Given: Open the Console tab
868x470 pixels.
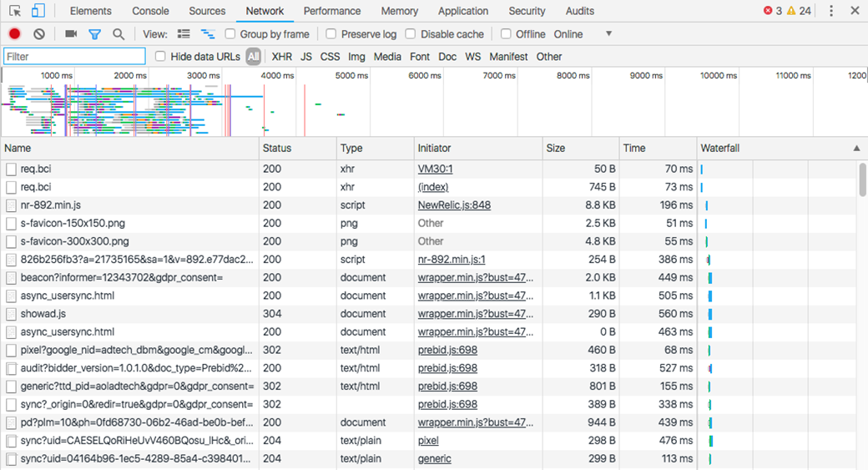Looking at the screenshot, I should tap(150, 11).
